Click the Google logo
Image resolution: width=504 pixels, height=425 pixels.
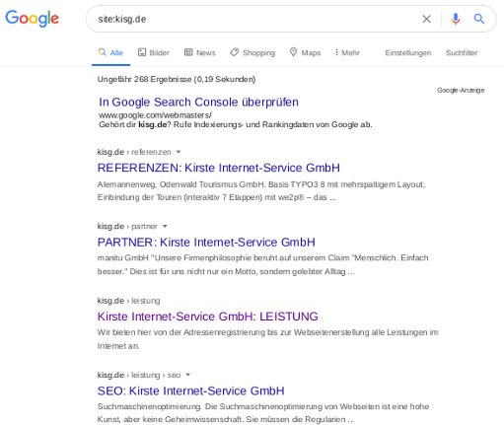pyautogui.click(x=33, y=19)
